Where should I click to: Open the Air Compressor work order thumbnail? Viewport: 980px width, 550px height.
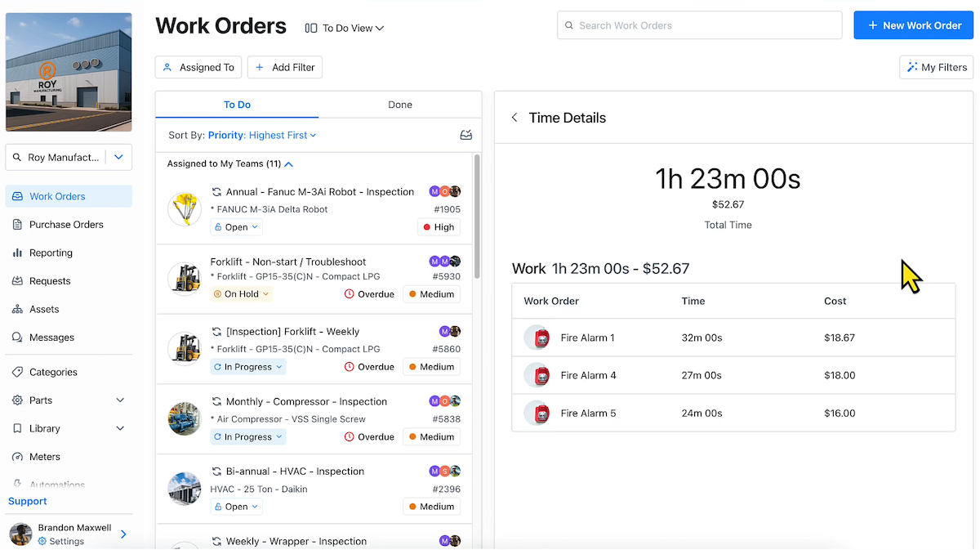(185, 418)
